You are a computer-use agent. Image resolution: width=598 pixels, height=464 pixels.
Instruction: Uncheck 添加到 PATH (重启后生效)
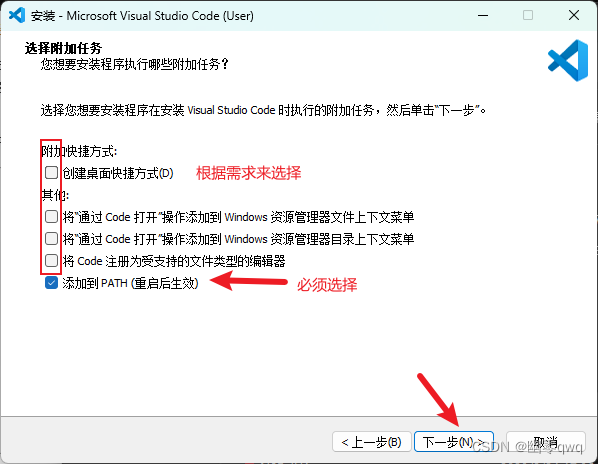51,283
